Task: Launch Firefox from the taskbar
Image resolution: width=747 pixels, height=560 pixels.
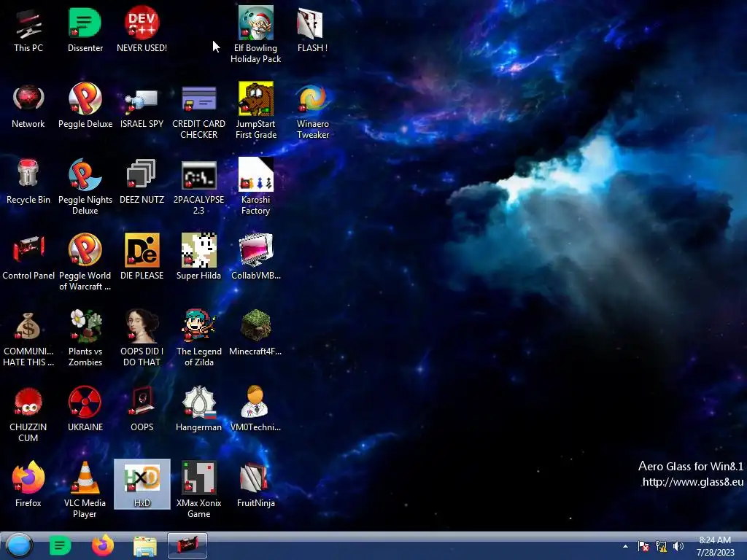Action: [102, 545]
